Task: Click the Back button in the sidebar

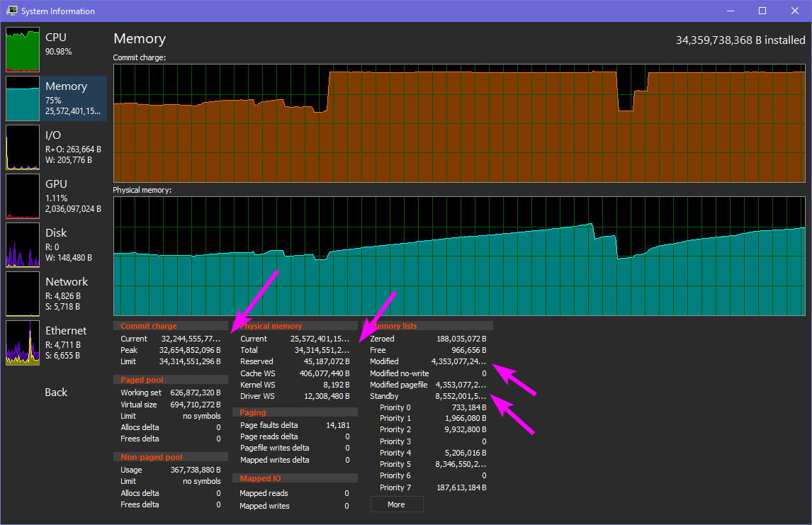Action: coord(56,393)
